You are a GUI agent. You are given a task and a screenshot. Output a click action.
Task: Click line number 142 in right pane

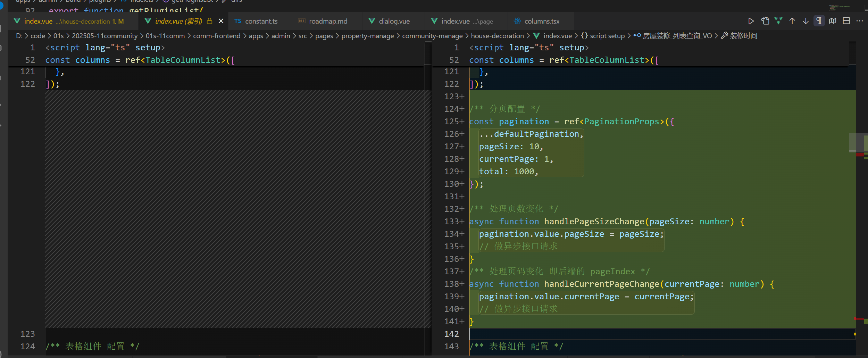tap(451, 334)
